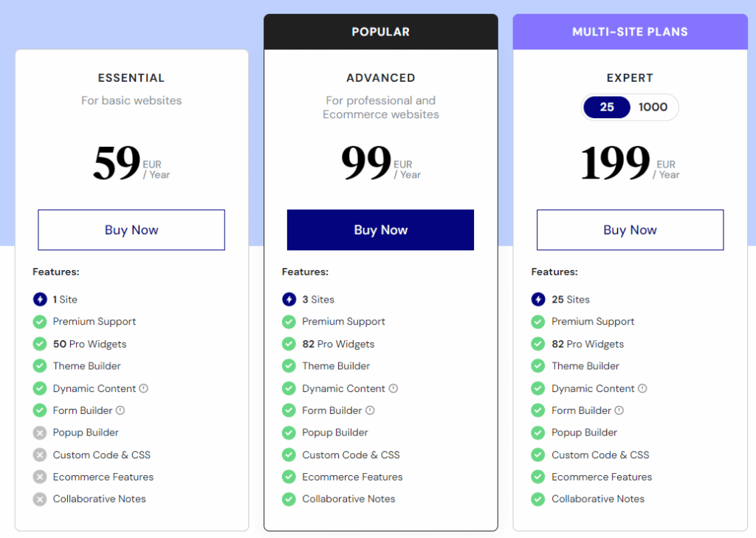
Task: Click Form Builder info icon in Advanced plan
Action: tap(370, 410)
